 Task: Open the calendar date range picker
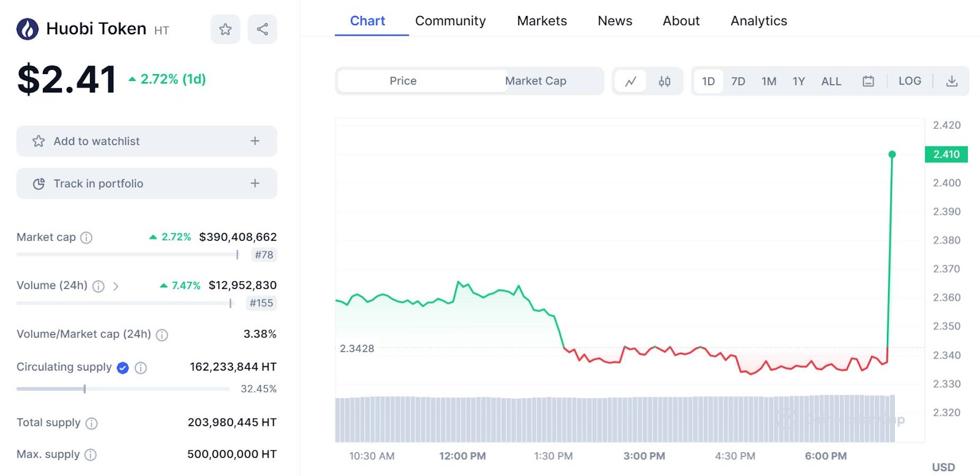(x=868, y=81)
